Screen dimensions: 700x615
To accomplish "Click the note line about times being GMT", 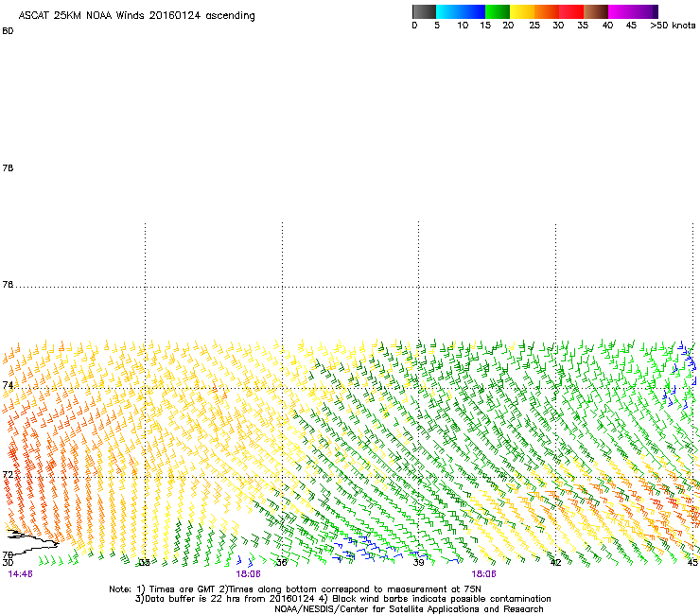I will tap(295, 589).
